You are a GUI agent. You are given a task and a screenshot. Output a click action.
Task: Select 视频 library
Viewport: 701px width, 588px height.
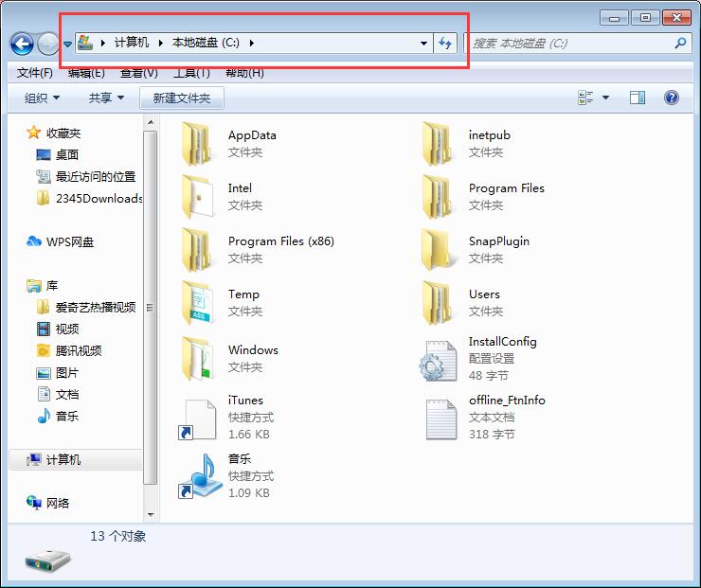(67, 329)
